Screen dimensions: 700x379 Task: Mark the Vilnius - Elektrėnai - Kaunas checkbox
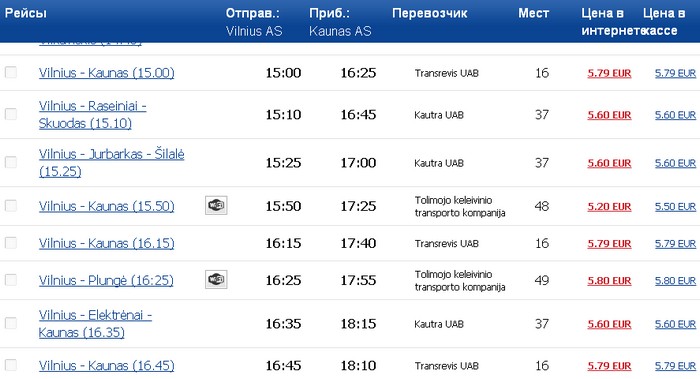click(x=11, y=323)
